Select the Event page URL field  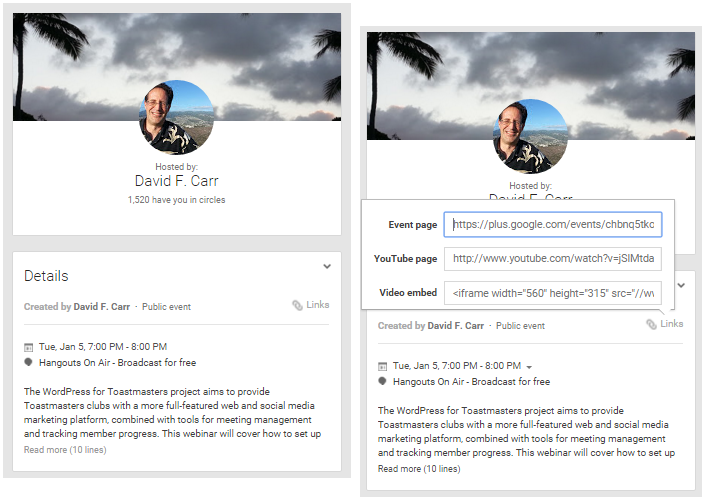[553, 225]
